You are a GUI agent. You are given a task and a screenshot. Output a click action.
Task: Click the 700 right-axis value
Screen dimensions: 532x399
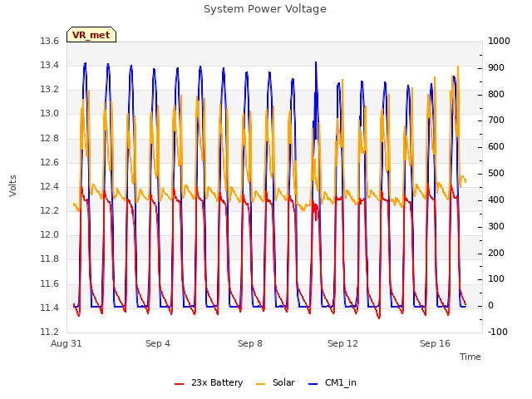(496, 120)
